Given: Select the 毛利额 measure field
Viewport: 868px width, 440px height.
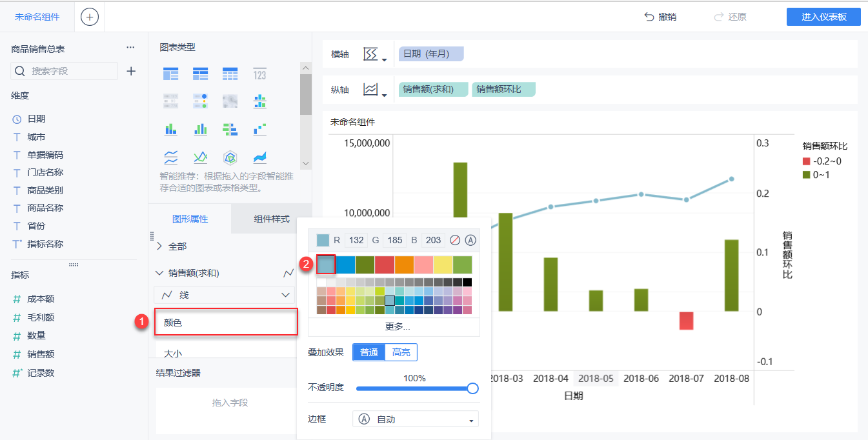Looking at the screenshot, I should coord(41,317).
